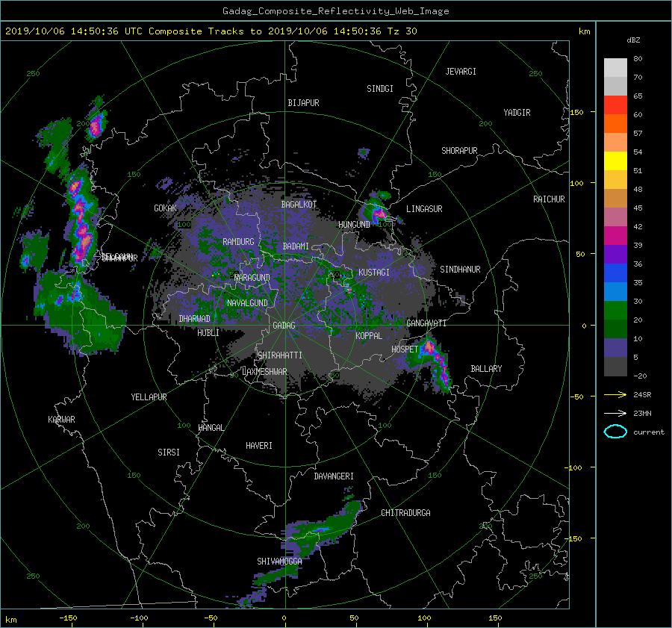Viewport: 672px width, 628px height.
Task: Click the GANGAVATI city label
Action: (426, 323)
